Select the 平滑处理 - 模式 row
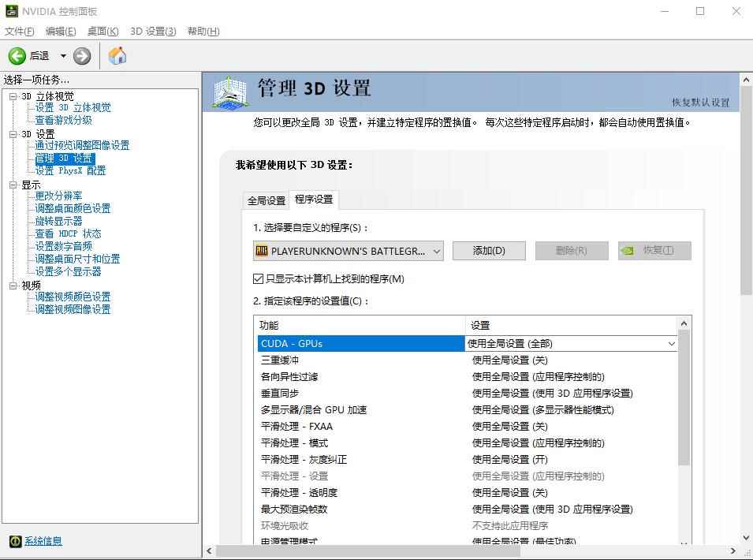Viewport: 753px width, 560px height. pos(468,443)
